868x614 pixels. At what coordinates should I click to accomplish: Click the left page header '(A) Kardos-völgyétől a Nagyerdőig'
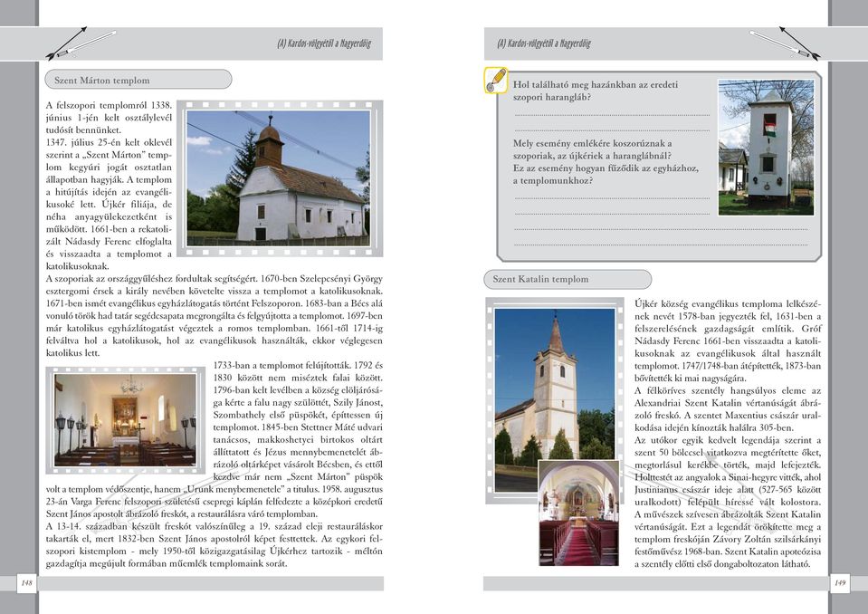coord(324,43)
